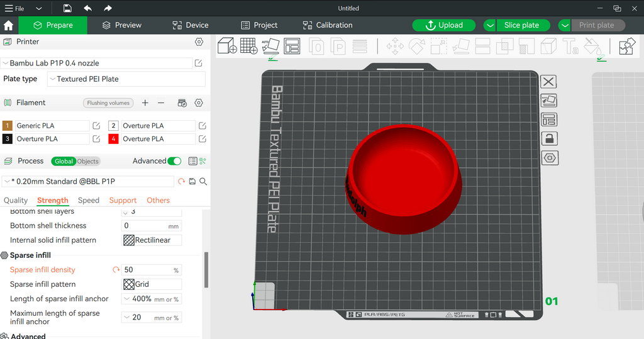Screen dimensions: 644x339
Task: Click the plate lock icon
Action: [x=549, y=139]
